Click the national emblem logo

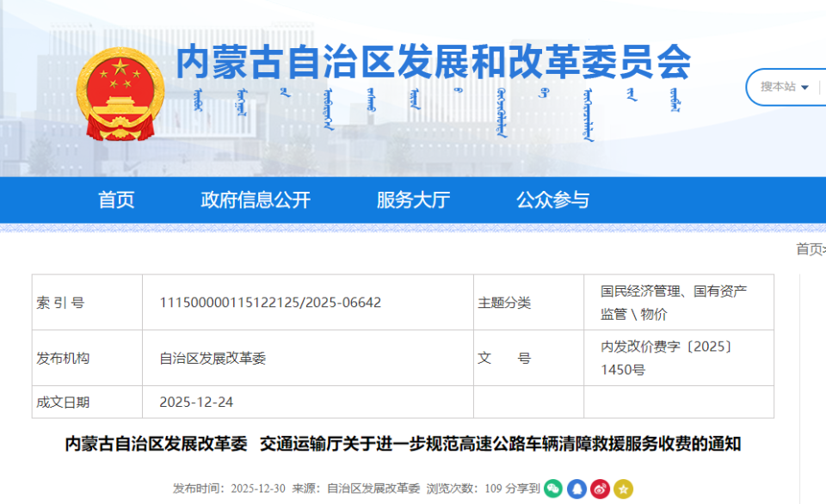tap(120, 90)
